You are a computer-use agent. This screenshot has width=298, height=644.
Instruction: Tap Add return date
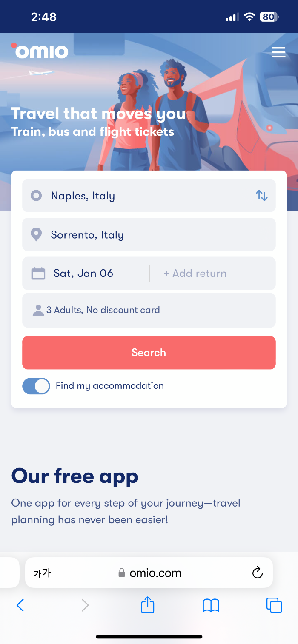tap(195, 273)
